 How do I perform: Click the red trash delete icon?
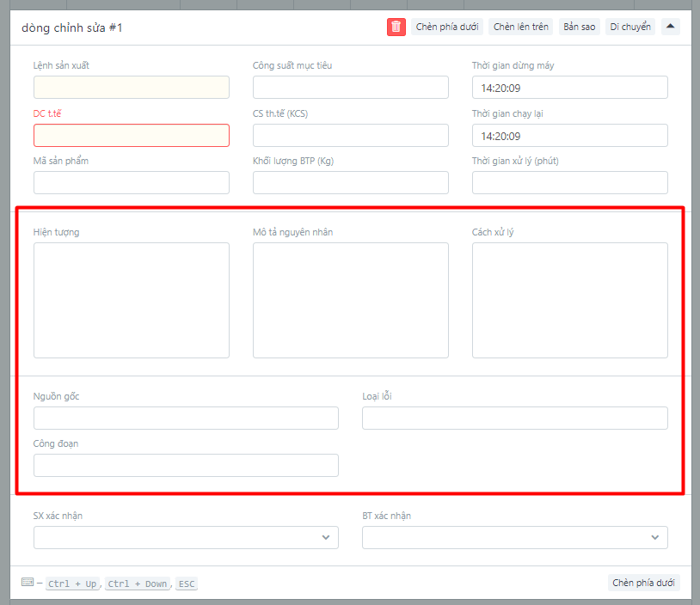[396, 27]
